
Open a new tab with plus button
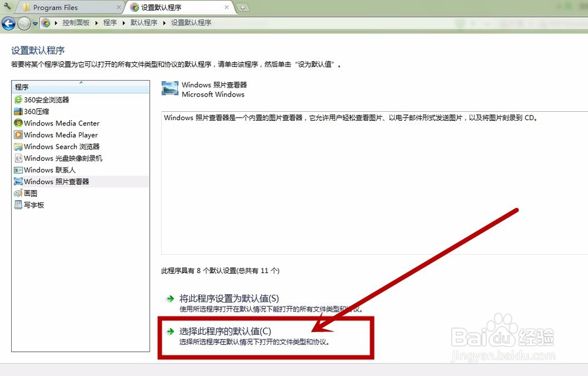coord(243,7)
